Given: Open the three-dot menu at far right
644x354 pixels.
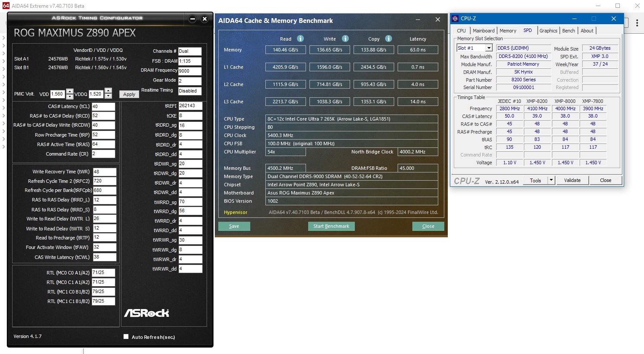Looking at the screenshot, I should pos(637,23).
